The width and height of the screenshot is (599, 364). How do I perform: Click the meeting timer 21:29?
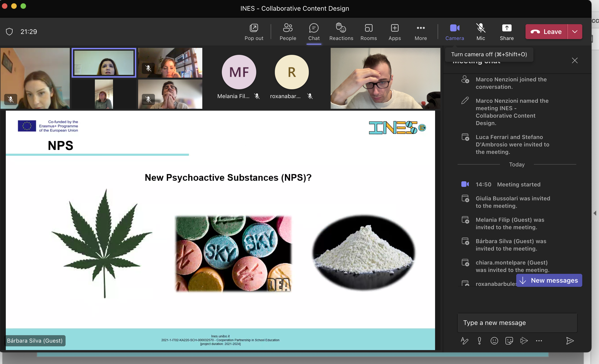tap(29, 32)
